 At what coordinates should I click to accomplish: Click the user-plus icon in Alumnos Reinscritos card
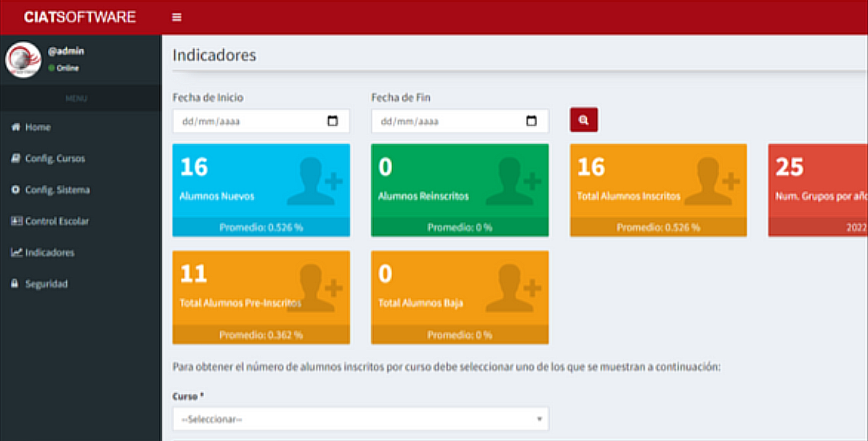click(x=513, y=182)
